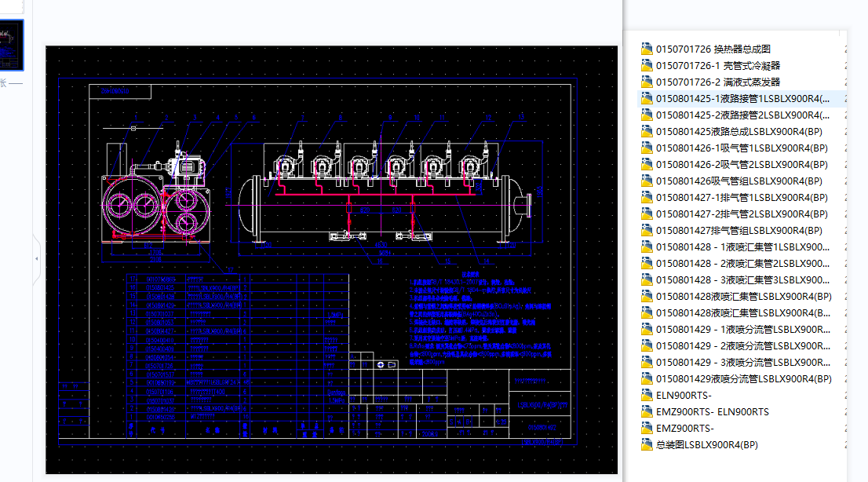Viewport: 868px width, 482px height.
Task: Click the icon beside 0150801427排气管组LSBLX900R4(BP)
Action: (645, 230)
